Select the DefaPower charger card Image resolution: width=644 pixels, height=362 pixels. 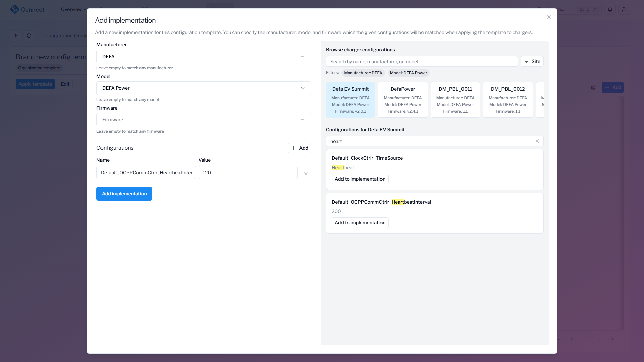click(x=402, y=100)
